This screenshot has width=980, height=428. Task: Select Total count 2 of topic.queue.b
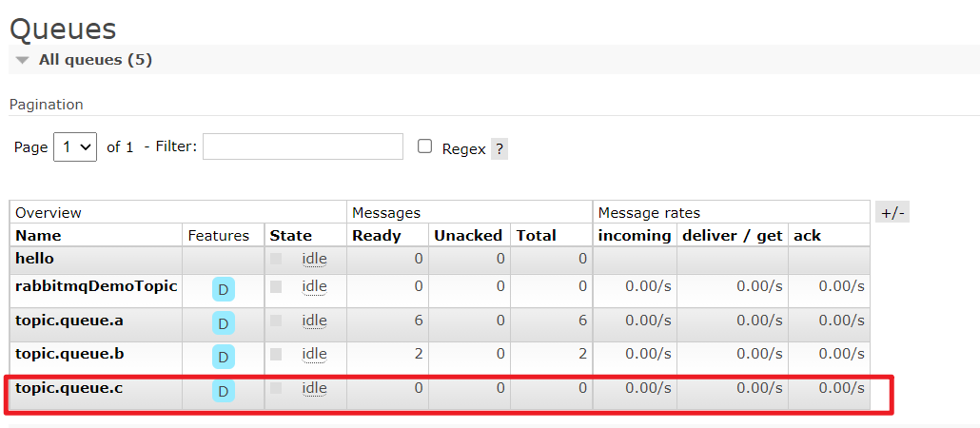[x=582, y=354]
